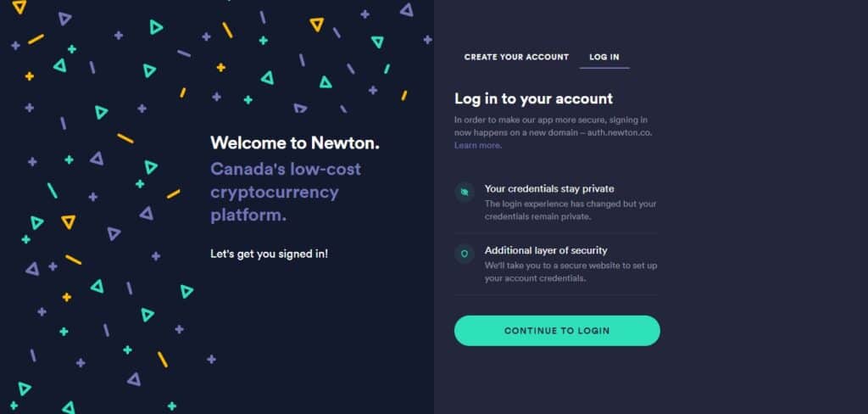Click the 'Log in to your account' heading
868x414 pixels.
534,98
